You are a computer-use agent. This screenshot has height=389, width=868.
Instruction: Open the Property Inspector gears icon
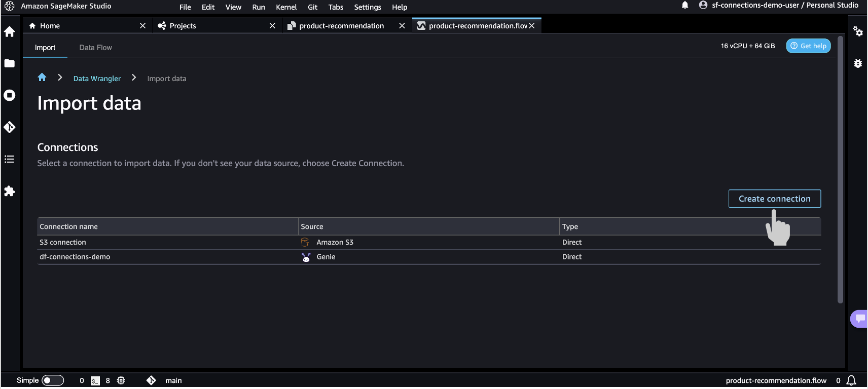(858, 31)
